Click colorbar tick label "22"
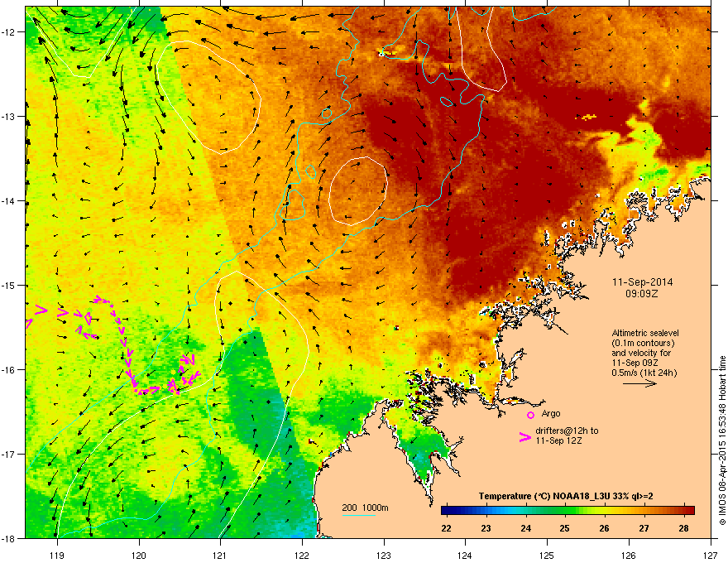728x563 pixels. pyautogui.click(x=446, y=528)
